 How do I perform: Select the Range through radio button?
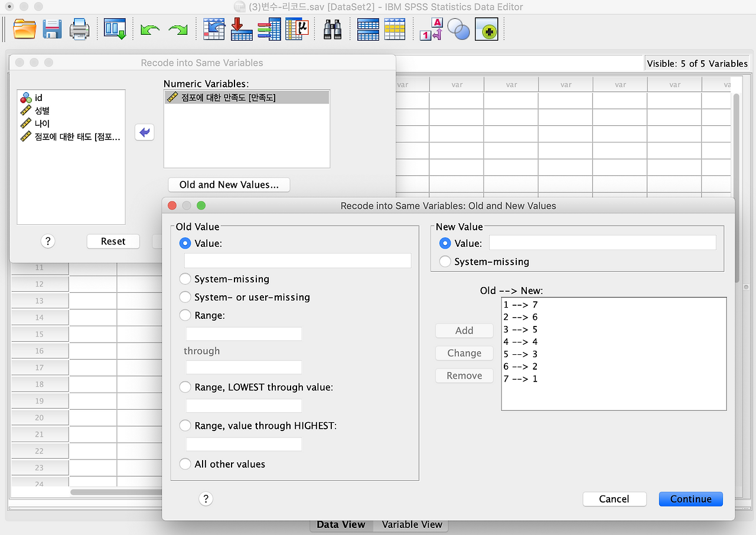click(185, 315)
